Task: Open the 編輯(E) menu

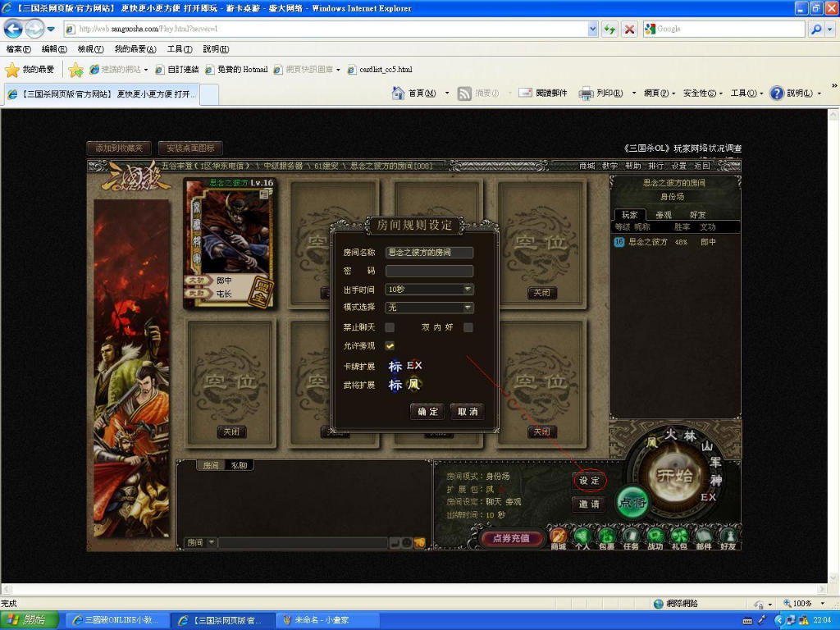Action: (x=54, y=49)
